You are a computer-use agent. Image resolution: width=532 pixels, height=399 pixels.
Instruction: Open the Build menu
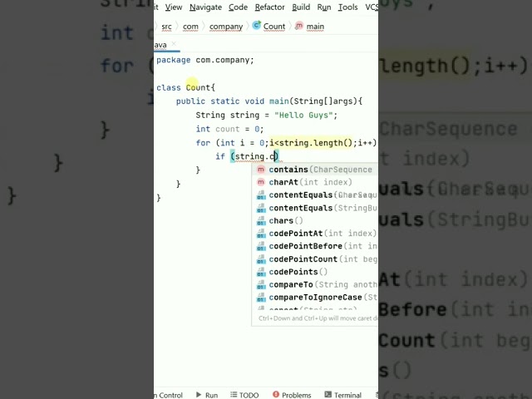[301, 7]
